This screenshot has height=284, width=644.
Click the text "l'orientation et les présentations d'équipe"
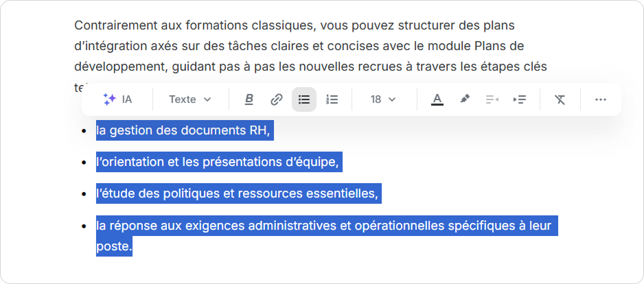[218, 162]
